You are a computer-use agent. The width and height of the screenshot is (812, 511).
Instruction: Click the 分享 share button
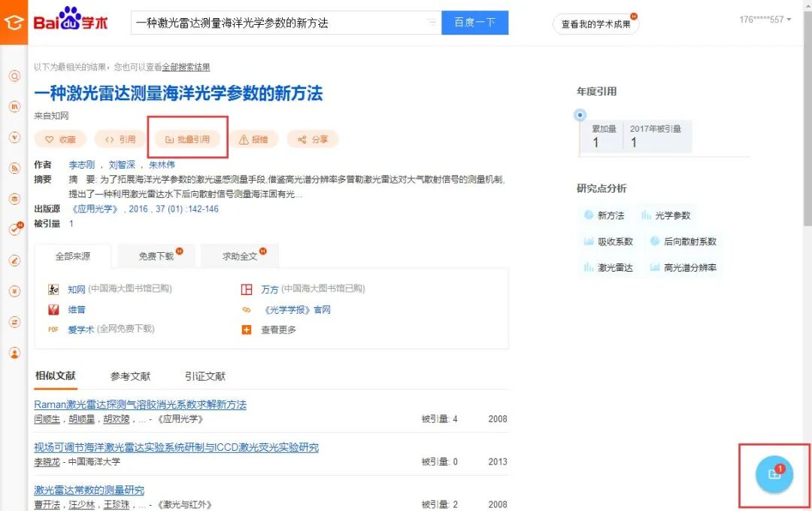[x=313, y=139]
